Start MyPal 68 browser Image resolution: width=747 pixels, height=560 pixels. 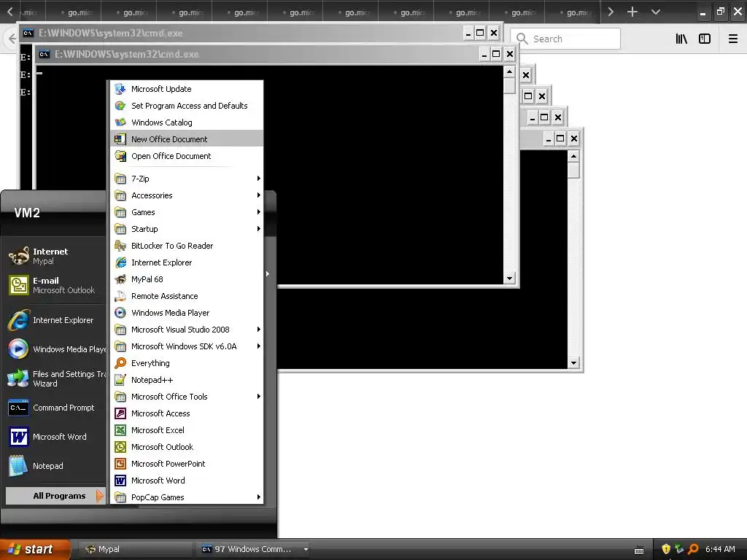pyautogui.click(x=187, y=279)
